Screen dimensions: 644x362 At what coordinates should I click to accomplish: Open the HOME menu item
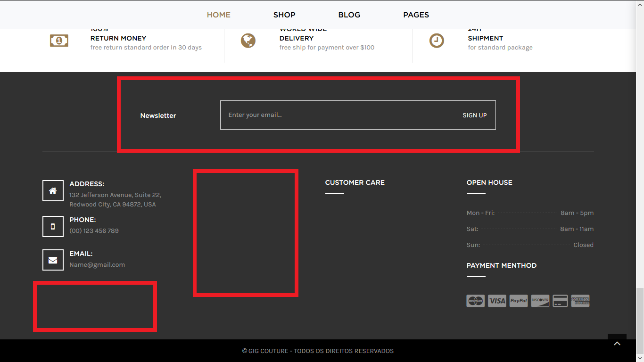click(219, 15)
